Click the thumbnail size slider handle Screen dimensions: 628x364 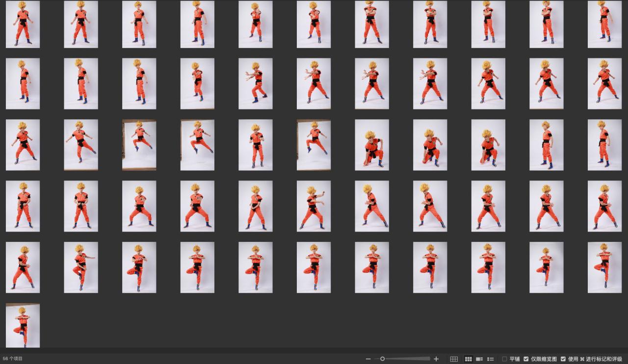383,359
